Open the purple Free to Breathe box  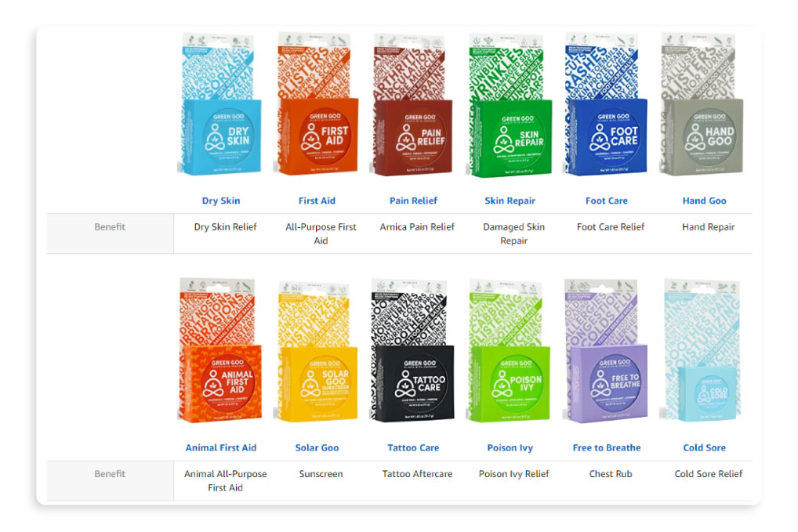pyautogui.click(x=606, y=351)
